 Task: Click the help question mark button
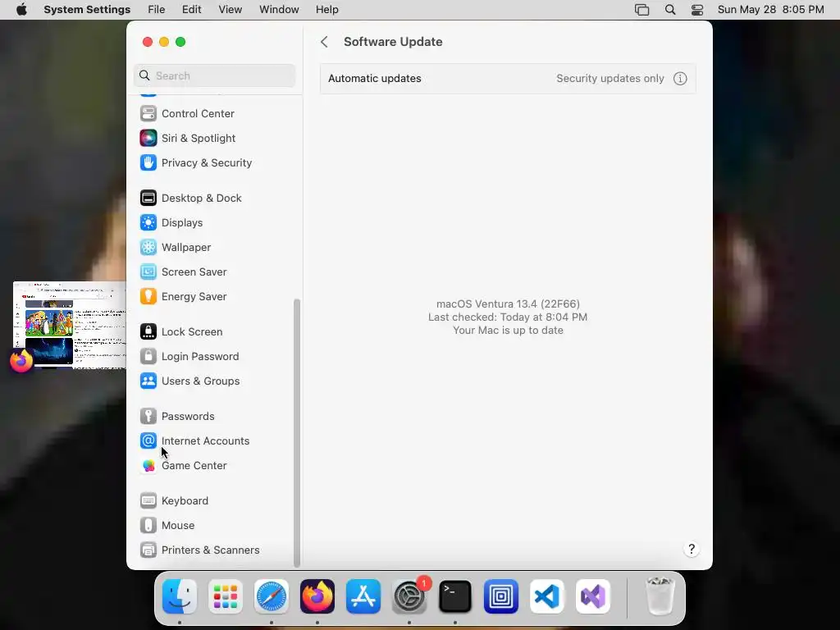[692, 549]
